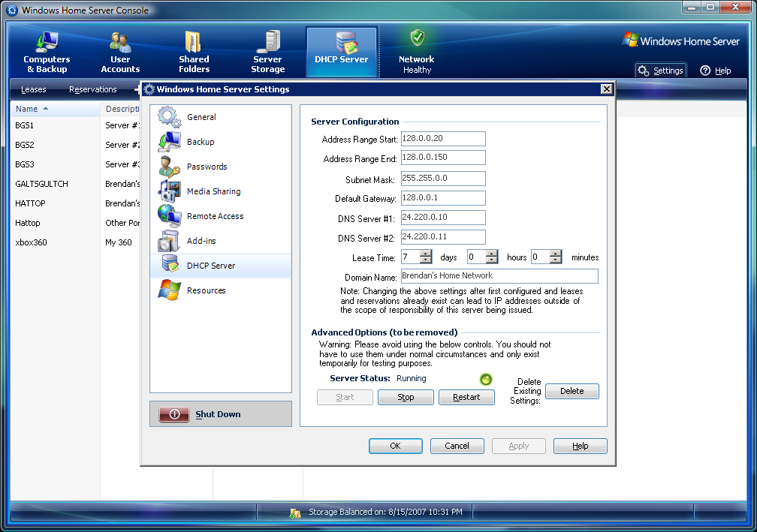757x532 pixels.
Task: Click the dialog Help button
Action: coord(581,446)
